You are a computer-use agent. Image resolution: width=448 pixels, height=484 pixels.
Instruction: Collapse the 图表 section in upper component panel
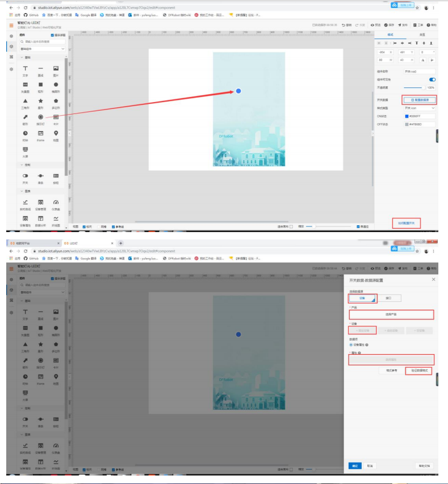click(x=22, y=191)
